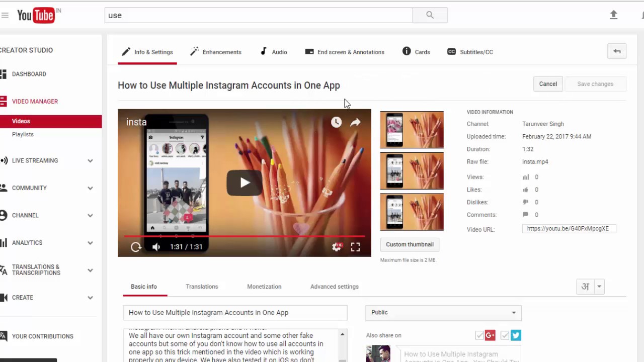Switch to the Info & Settings tab

[147, 52]
